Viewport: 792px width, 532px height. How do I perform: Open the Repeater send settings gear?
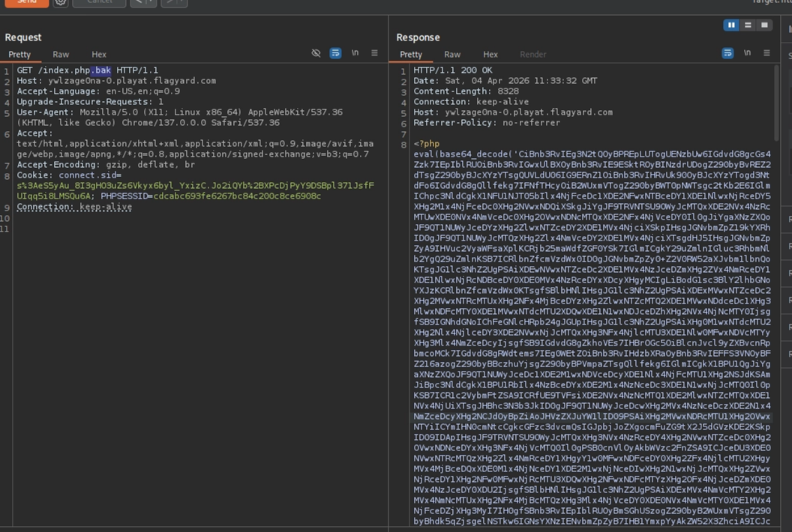tap(61, 2)
